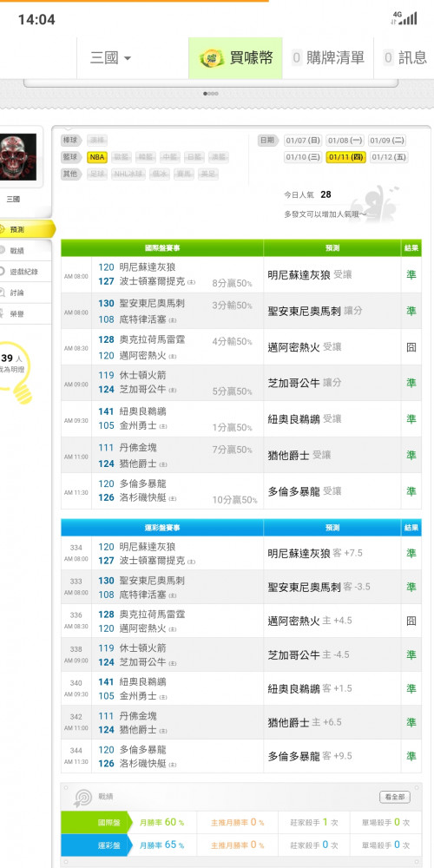Viewport: 434px width, 868px height.
Task: Click the 14:04 clock in status bar
Action: [x=36, y=20]
